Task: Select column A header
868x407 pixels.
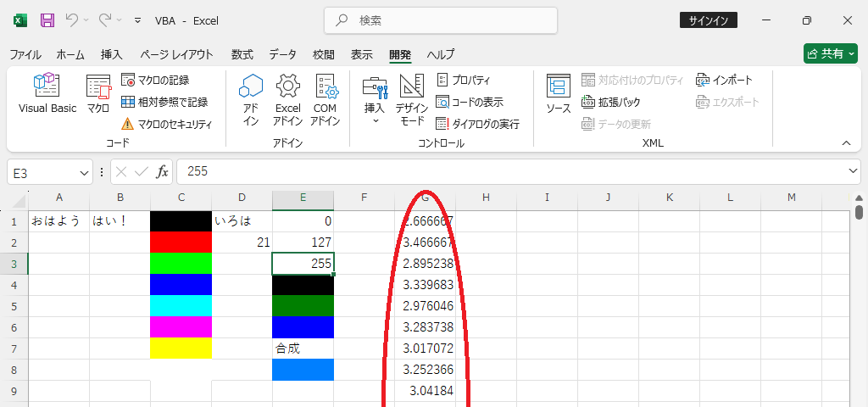Action: 58,197
